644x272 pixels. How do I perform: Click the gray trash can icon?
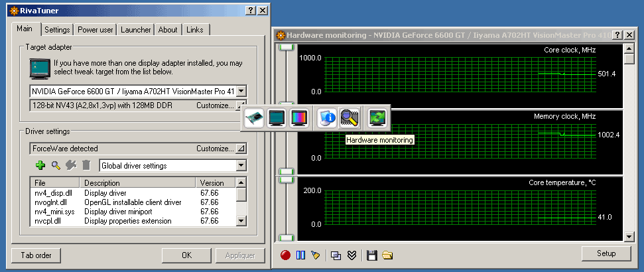tap(86, 166)
